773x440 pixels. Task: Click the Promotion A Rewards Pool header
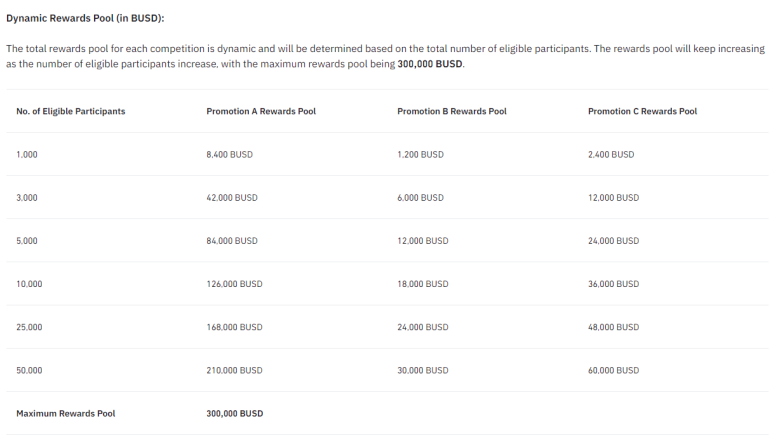(261, 111)
